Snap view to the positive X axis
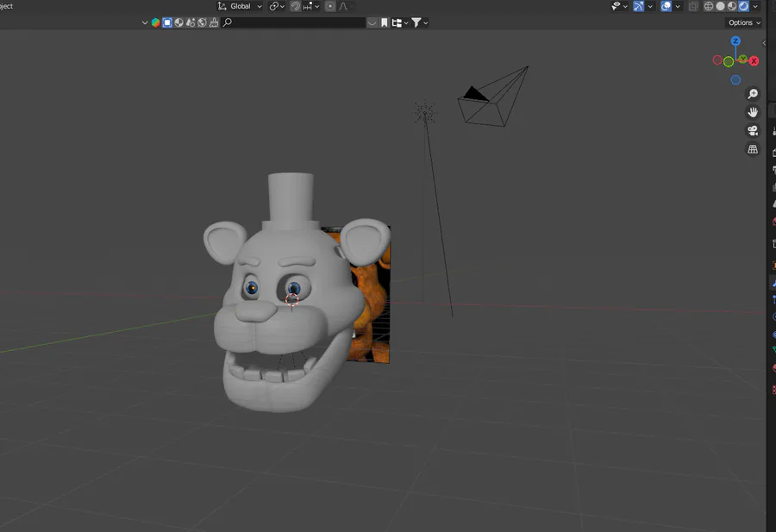776x532 pixels. [x=754, y=61]
